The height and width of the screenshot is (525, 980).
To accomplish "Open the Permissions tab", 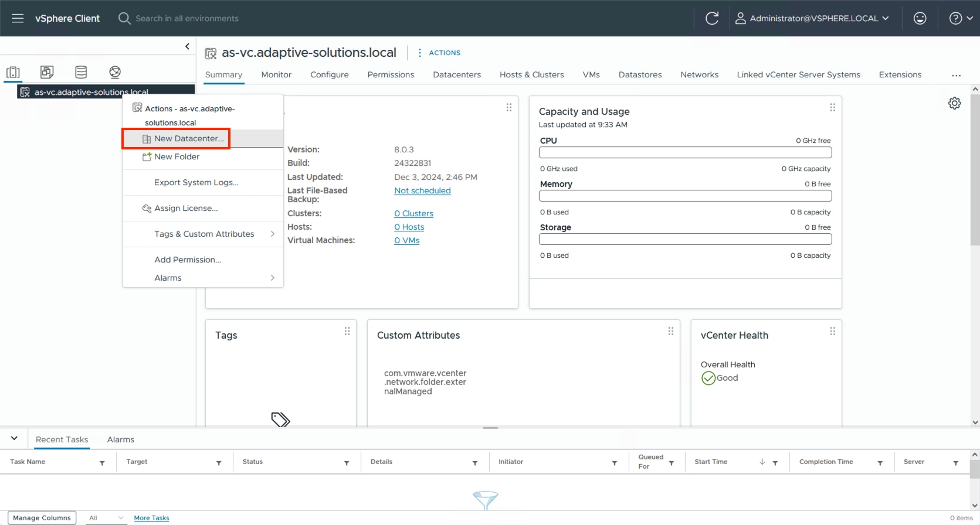I will pos(391,74).
